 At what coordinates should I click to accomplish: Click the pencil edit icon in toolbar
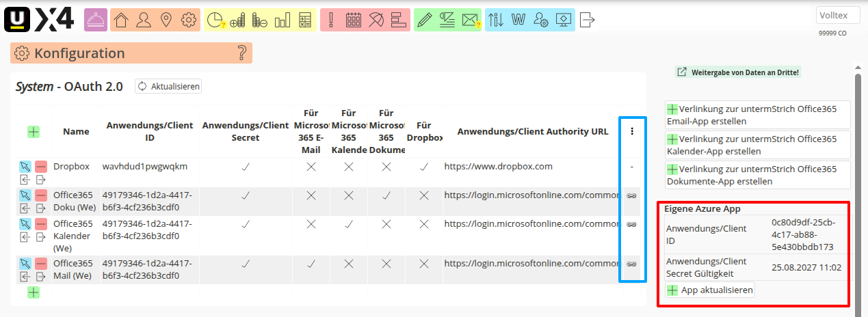tap(425, 20)
